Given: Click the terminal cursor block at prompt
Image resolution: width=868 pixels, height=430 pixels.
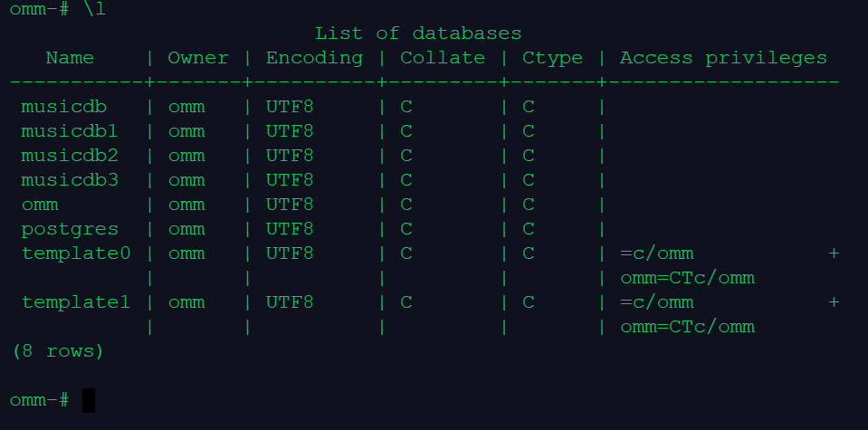Looking at the screenshot, I should click(x=89, y=400).
